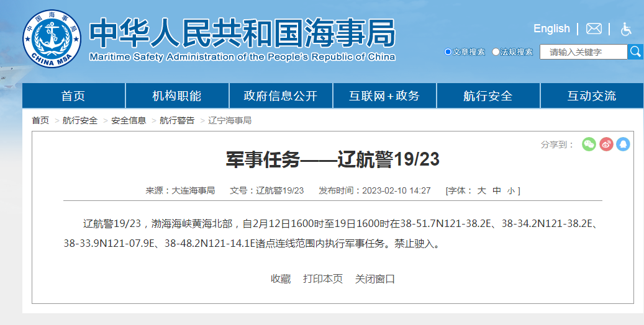Open the email envelope icon
The image size is (644, 325).
point(594,29)
